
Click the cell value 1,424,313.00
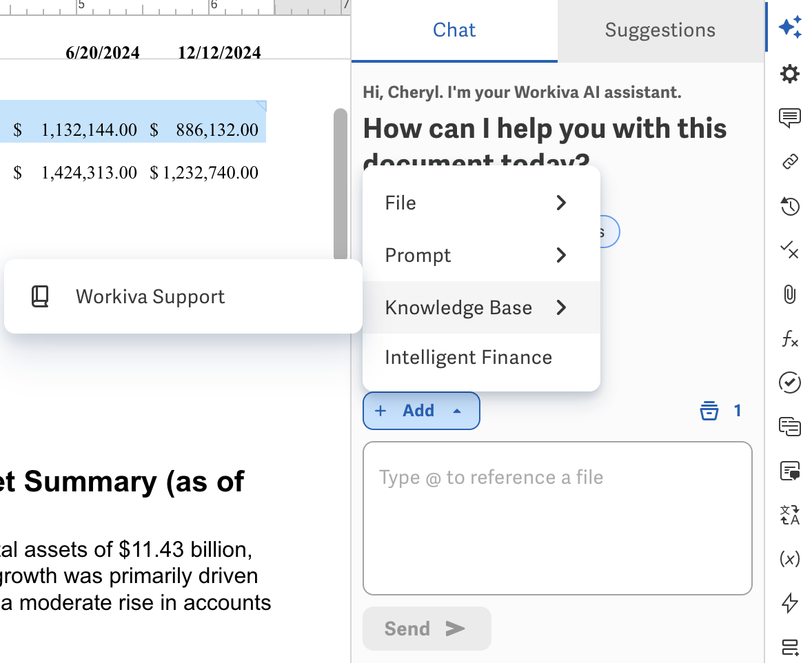click(88, 172)
